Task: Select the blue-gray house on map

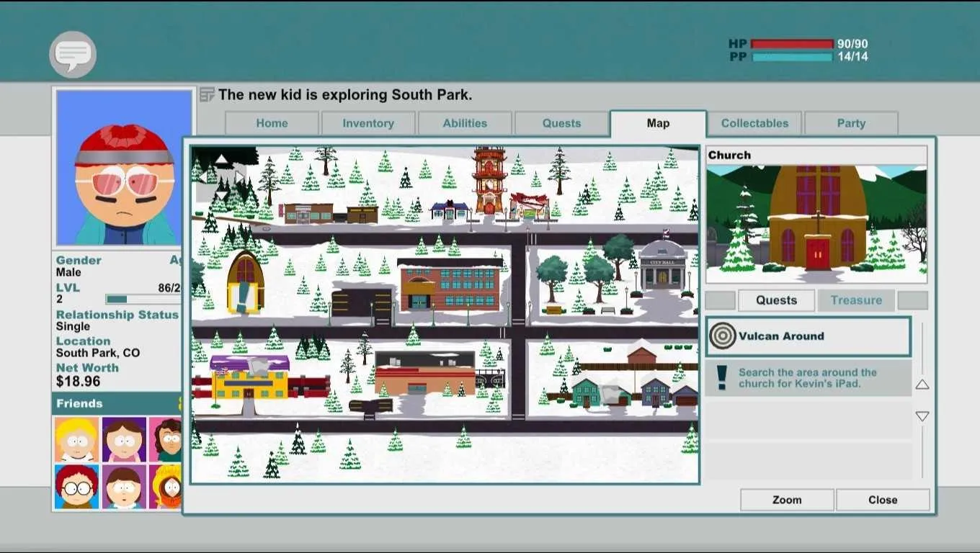Action: tap(655, 393)
